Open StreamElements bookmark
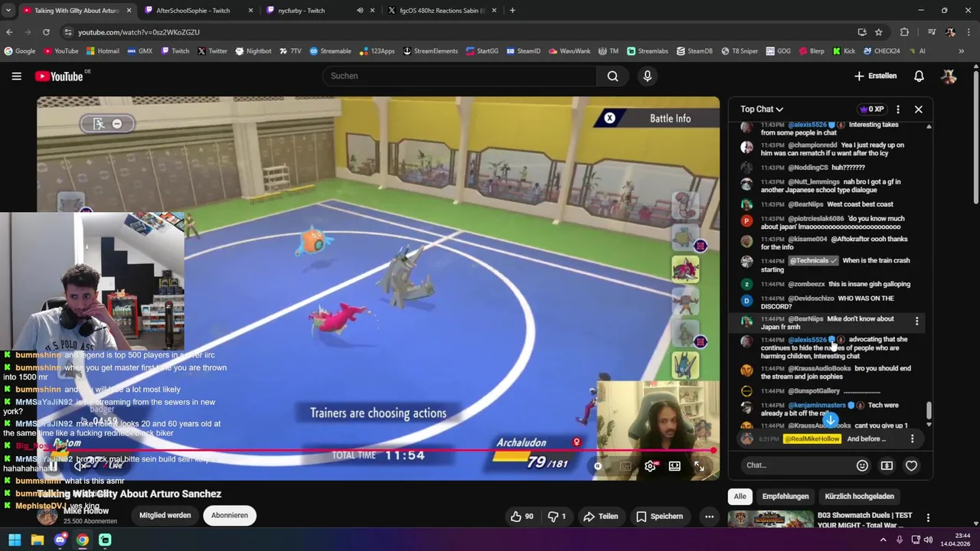Image resolution: width=980 pixels, height=551 pixels. click(x=430, y=51)
